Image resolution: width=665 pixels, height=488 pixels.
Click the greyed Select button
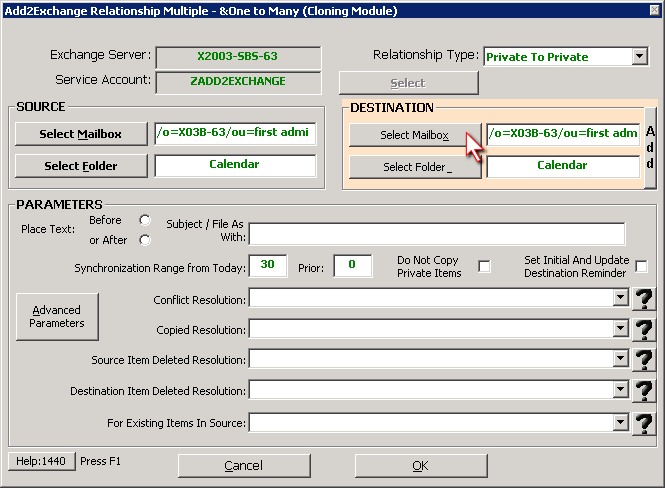click(408, 83)
